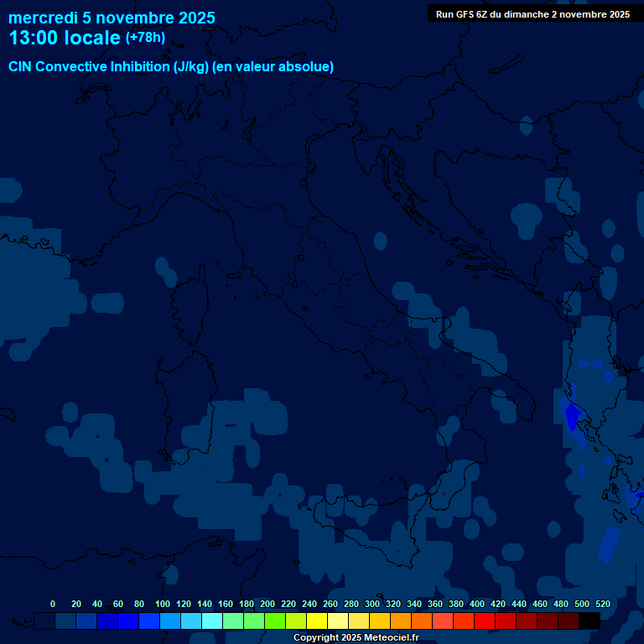Click the bright red swatch under 400
Screen dimensions: 644x644
pyautogui.click(x=485, y=621)
